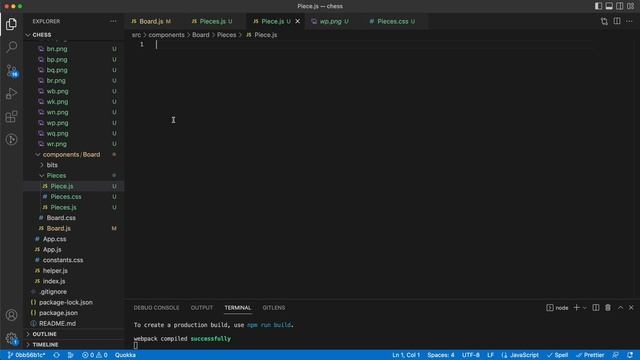Open errors and warnings status indicator

[95, 355]
